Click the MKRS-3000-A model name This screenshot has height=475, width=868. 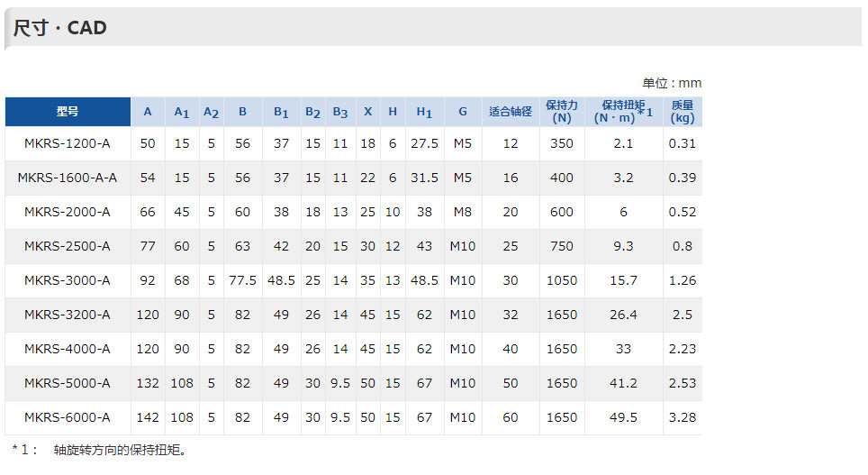coord(67,280)
